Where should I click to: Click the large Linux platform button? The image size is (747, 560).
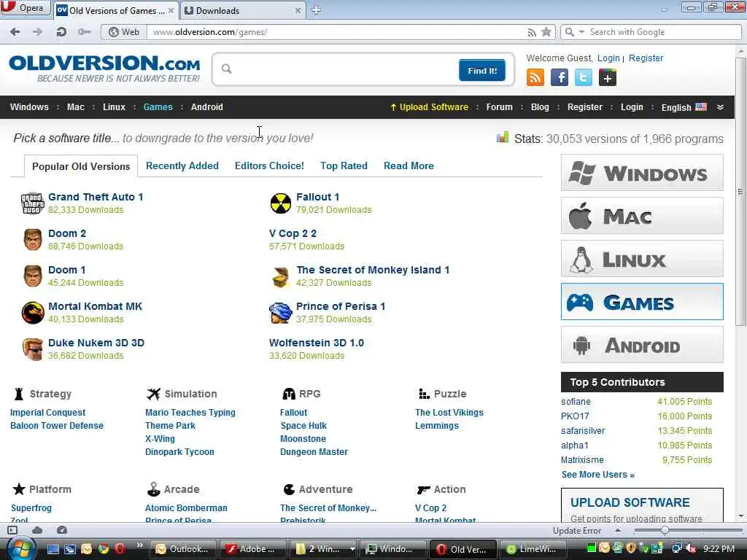click(642, 259)
